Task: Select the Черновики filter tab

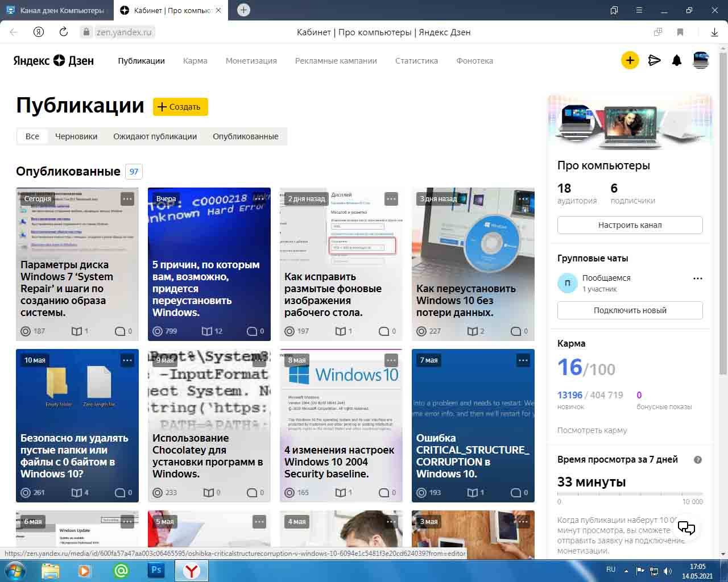Action: (x=76, y=136)
